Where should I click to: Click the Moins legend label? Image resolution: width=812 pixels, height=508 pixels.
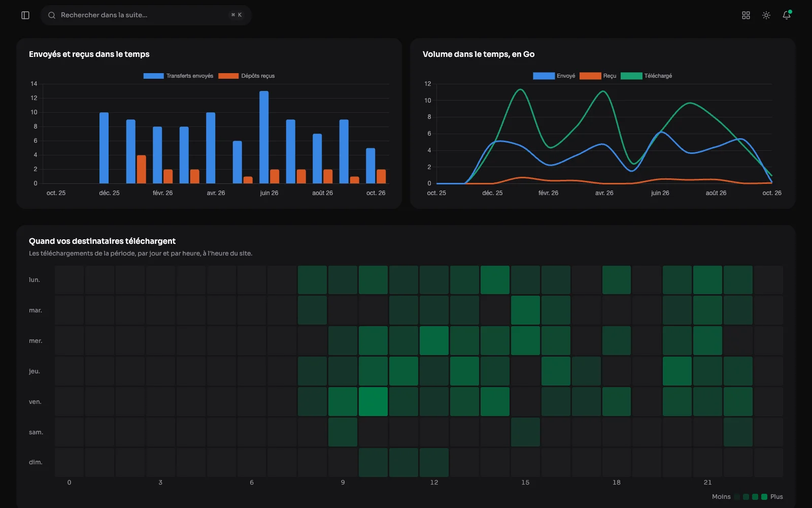point(721,497)
